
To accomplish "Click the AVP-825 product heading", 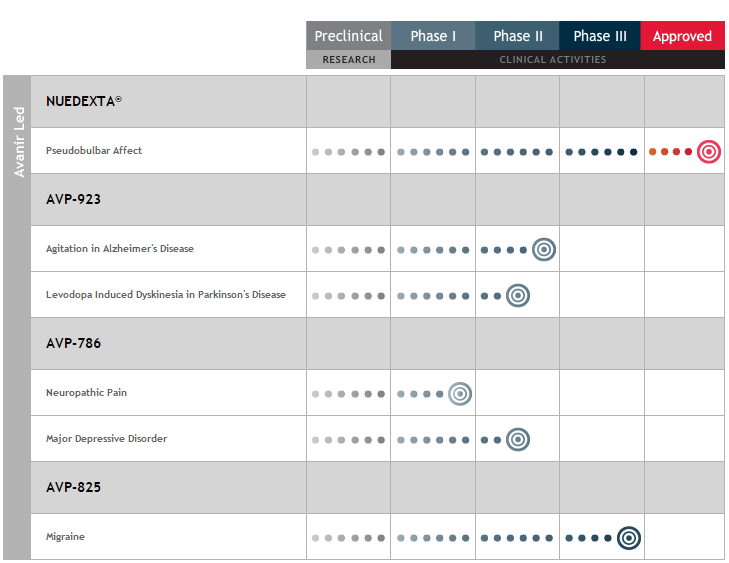I will [73, 488].
